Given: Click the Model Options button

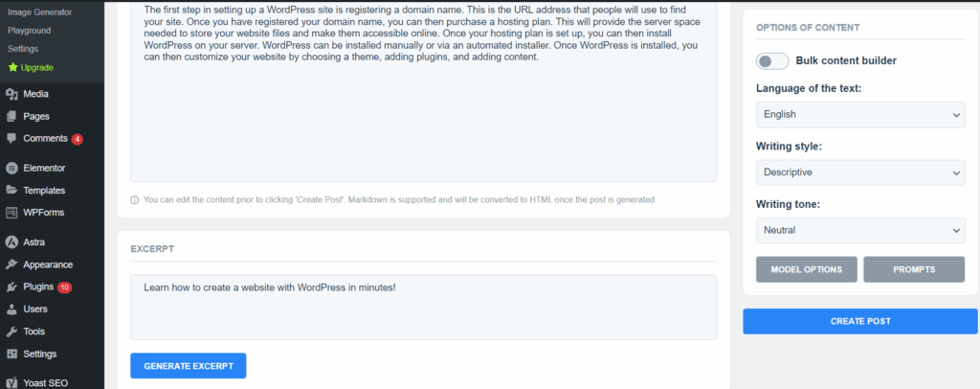Looking at the screenshot, I should click(x=806, y=269).
